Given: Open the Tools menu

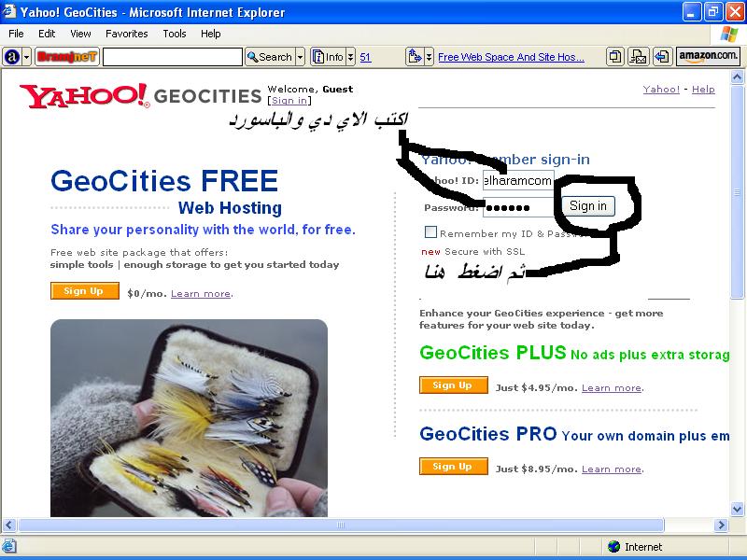Looking at the screenshot, I should pyautogui.click(x=175, y=34).
